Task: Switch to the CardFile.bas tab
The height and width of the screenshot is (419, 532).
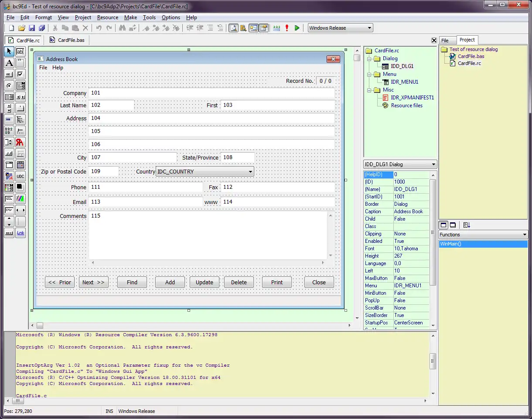Action: [x=67, y=40]
